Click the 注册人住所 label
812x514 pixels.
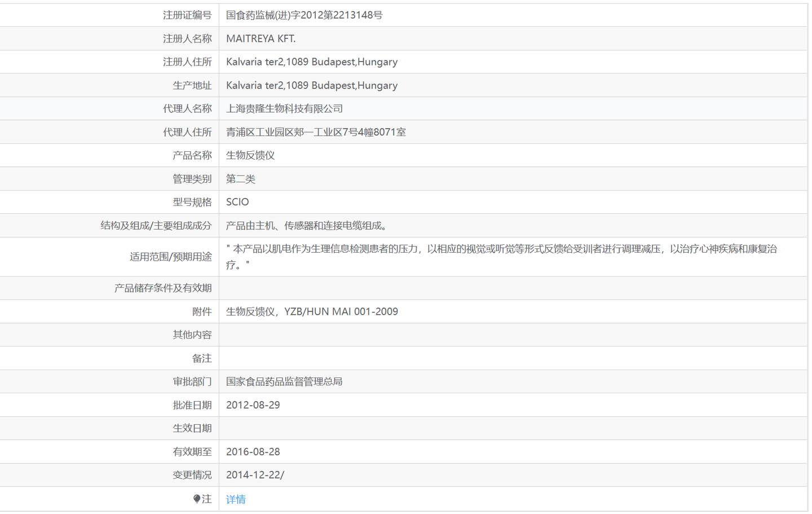pos(187,62)
